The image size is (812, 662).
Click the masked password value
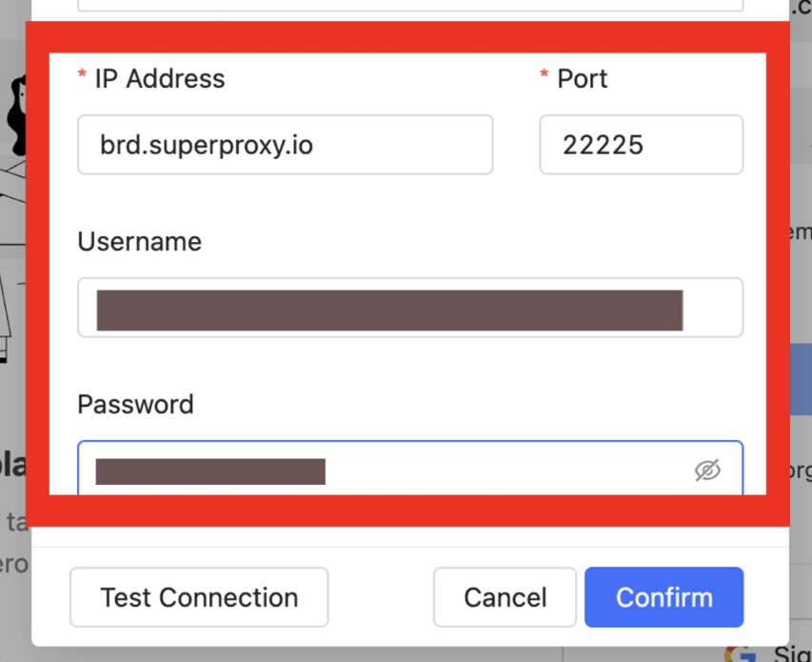209,471
